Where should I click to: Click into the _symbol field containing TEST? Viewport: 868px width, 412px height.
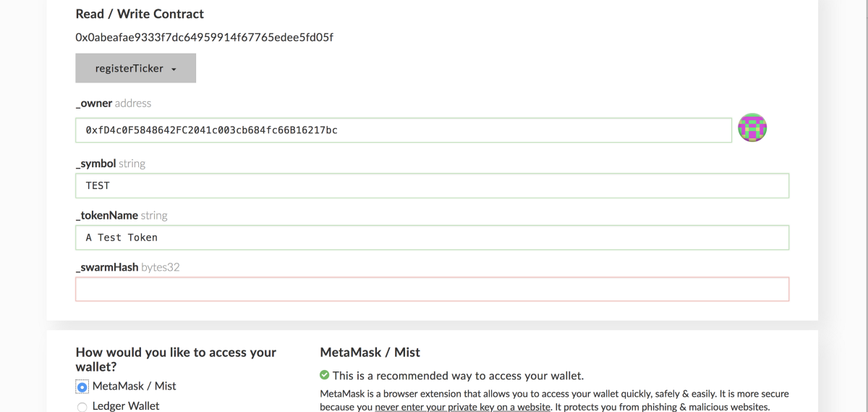click(432, 185)
